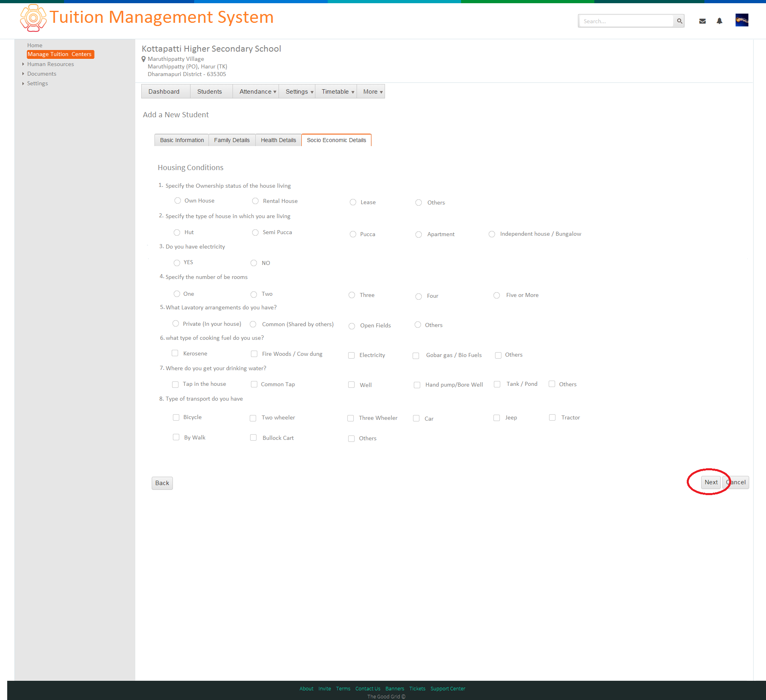Choose Lease ownership option
Screen dimensions: 766x700
(353, 202)
